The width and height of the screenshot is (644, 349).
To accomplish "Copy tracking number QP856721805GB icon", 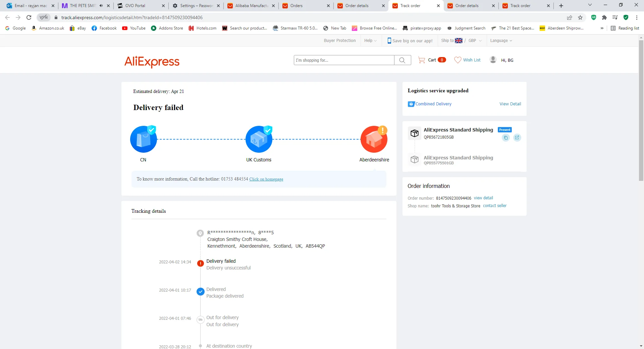I will [x=506, y=138].
